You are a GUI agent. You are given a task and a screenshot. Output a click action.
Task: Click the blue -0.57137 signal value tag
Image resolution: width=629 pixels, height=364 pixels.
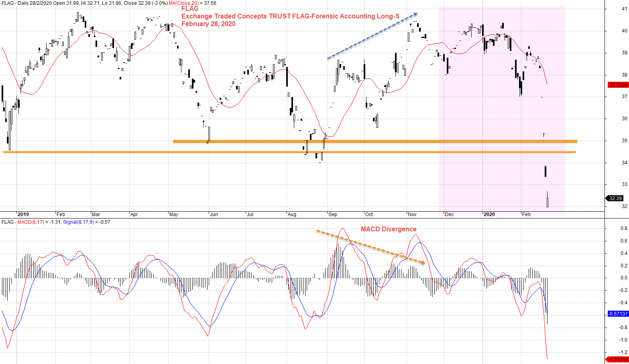click(618, 314)
